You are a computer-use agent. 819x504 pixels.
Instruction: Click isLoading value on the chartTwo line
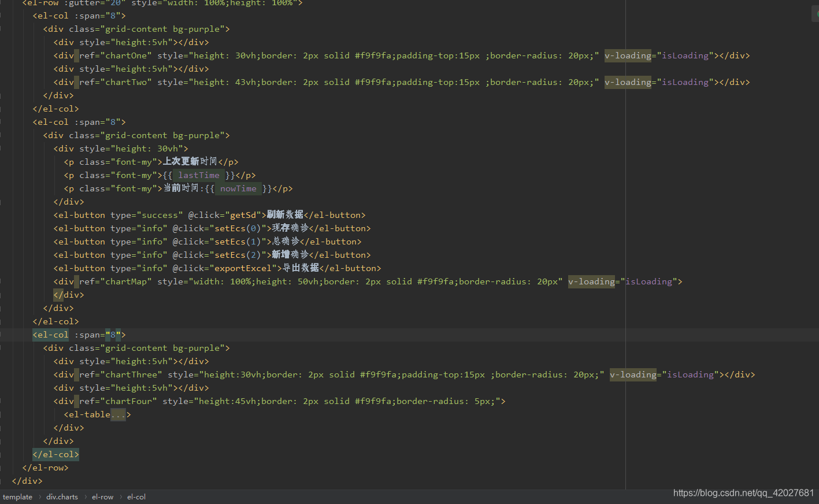685,82
